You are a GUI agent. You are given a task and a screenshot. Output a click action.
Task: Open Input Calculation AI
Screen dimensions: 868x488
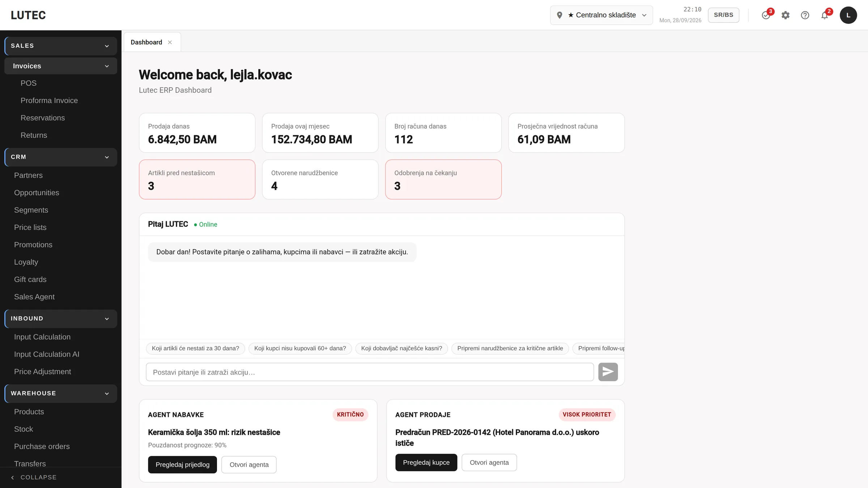pyautogui.click(x=47, y=354)
